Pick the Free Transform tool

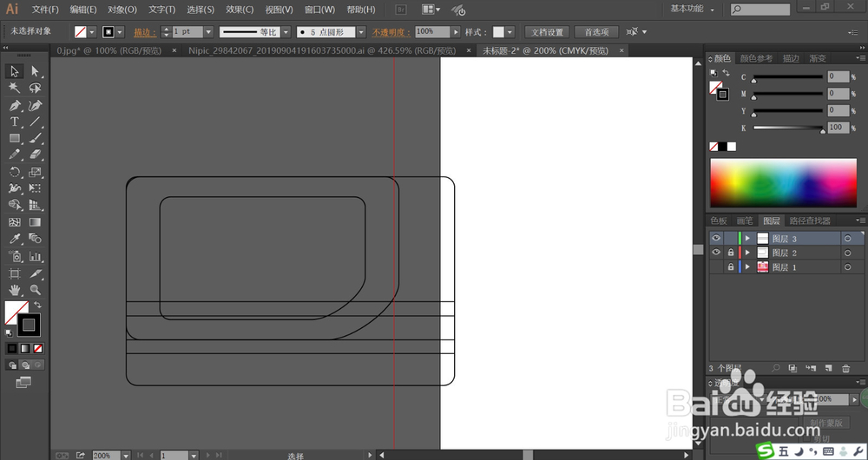pos(35,188)
